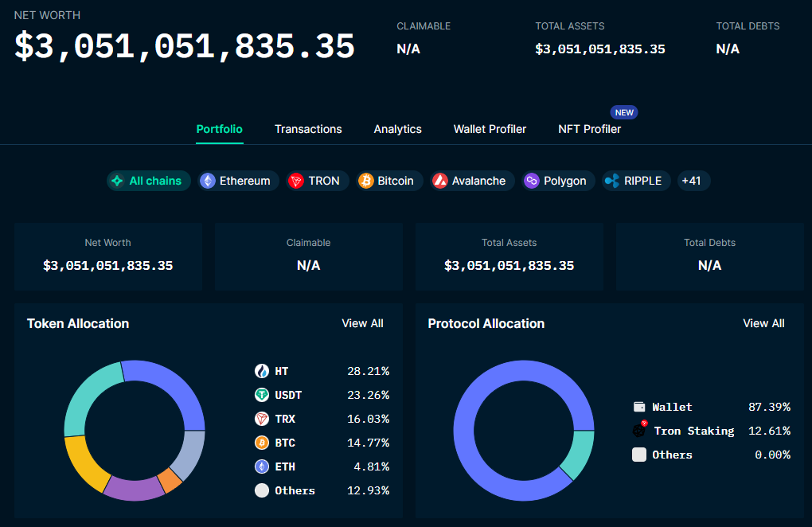Click the HT token icon in legend

click(262, 371)
